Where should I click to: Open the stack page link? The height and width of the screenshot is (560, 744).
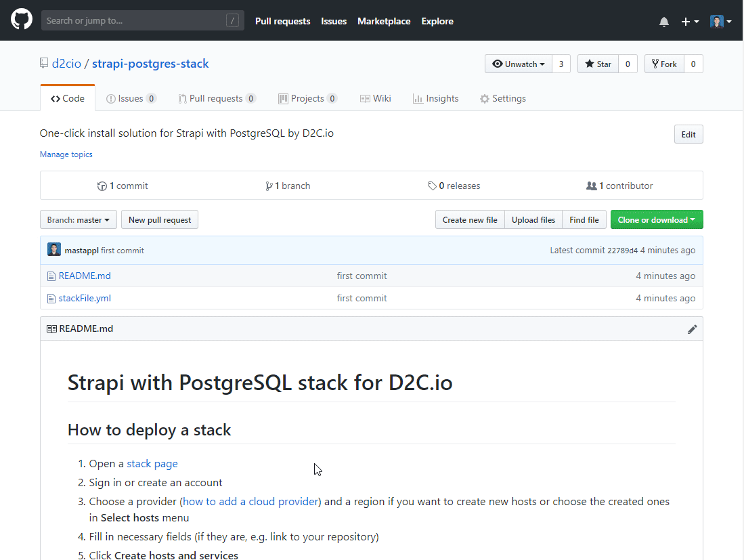click(x=152, y=464)
